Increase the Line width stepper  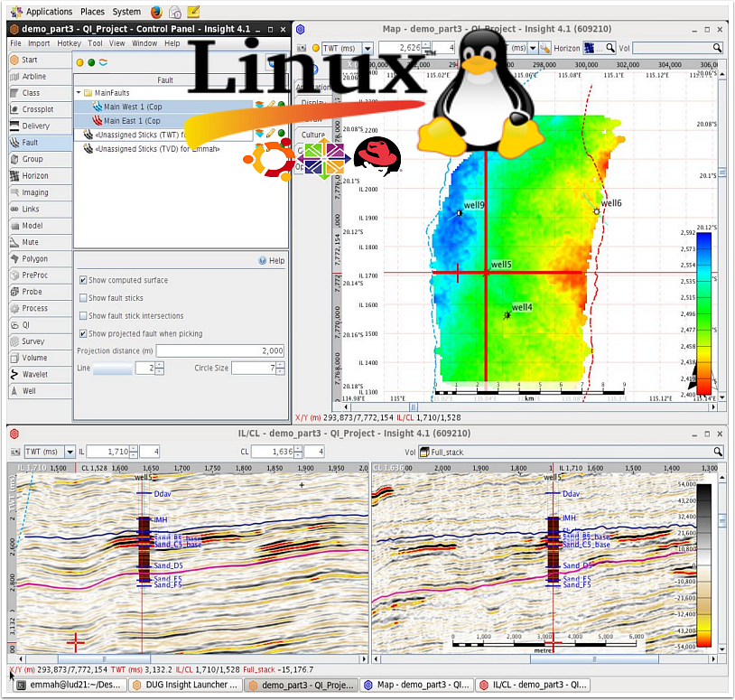click(160, 365)
